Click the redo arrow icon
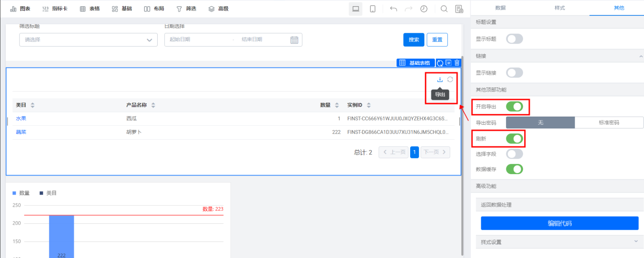This screenshot has width=644, height=258. tap(409, 9)
